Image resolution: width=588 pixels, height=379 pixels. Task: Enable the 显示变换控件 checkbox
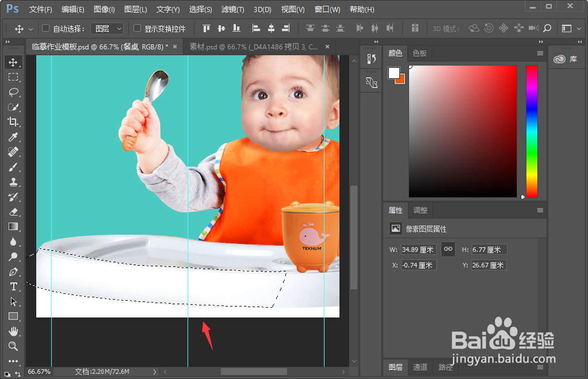pyautogui.click(x=138, y=28)
